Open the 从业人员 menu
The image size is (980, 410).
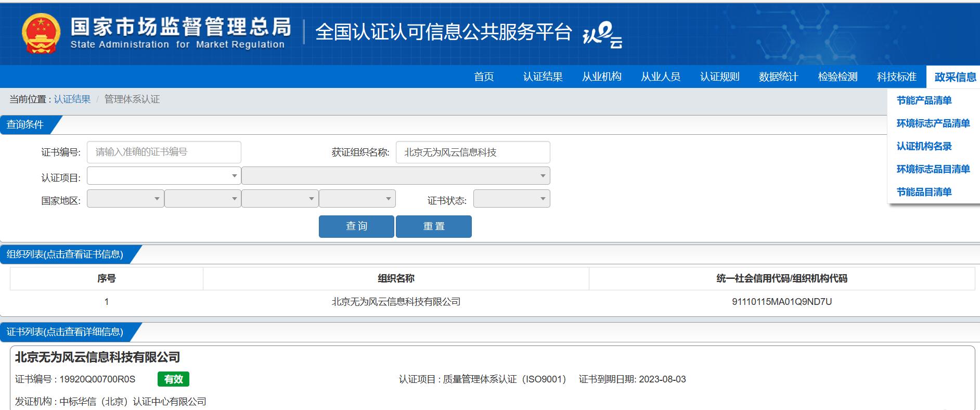coord(661,76)
